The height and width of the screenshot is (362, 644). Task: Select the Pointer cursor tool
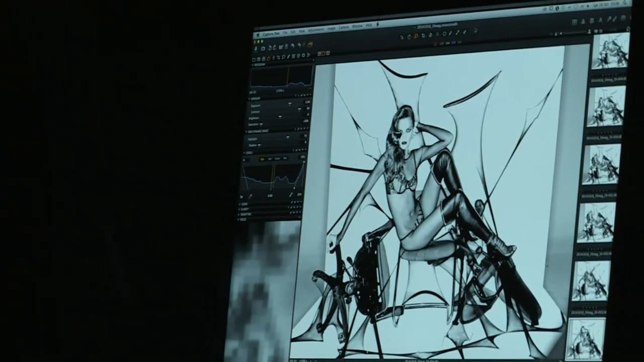tap(402, 37)
